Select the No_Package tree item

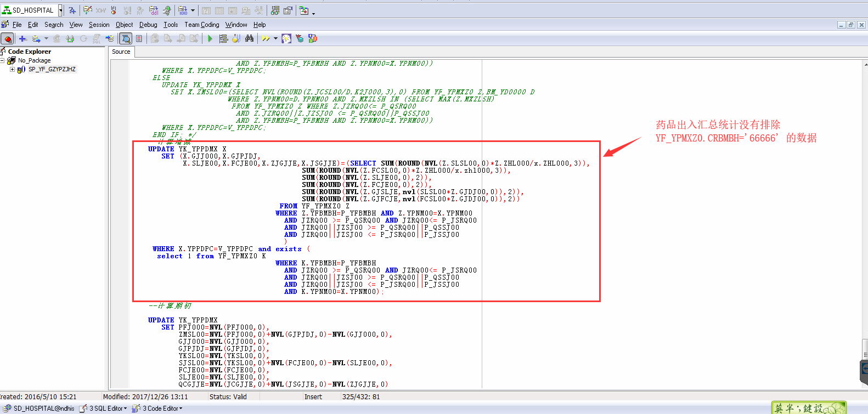click(34, 60)
